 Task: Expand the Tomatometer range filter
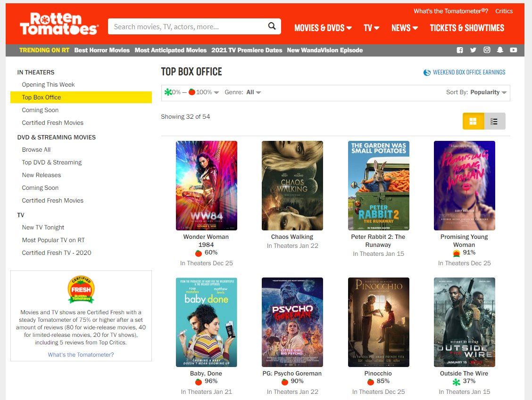[x=192, y=92]
